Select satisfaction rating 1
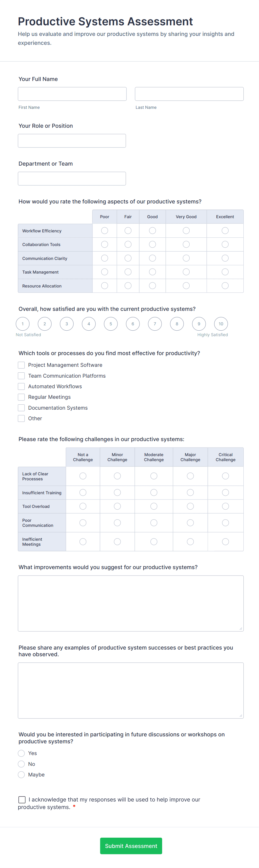Screen dimensions: 259x868 click(x=23, y=324)
